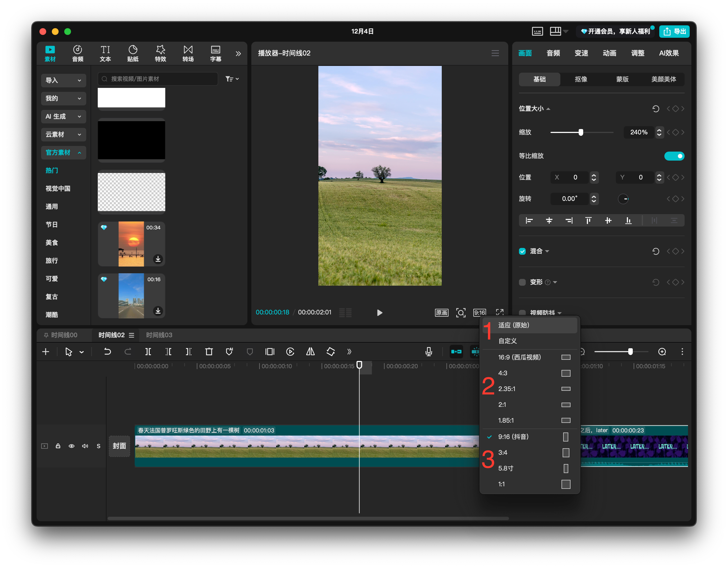Play the preview video
728x568 pixels.
379,313
